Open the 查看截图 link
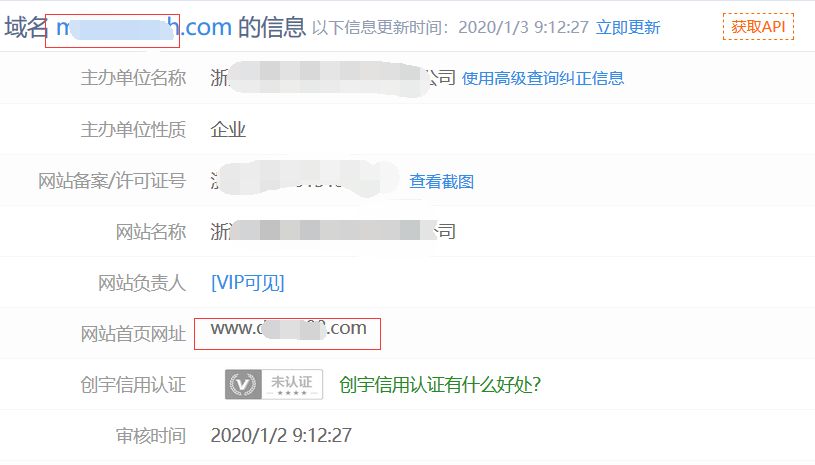Viewport: 815px width, 465px height. (441, 181)
